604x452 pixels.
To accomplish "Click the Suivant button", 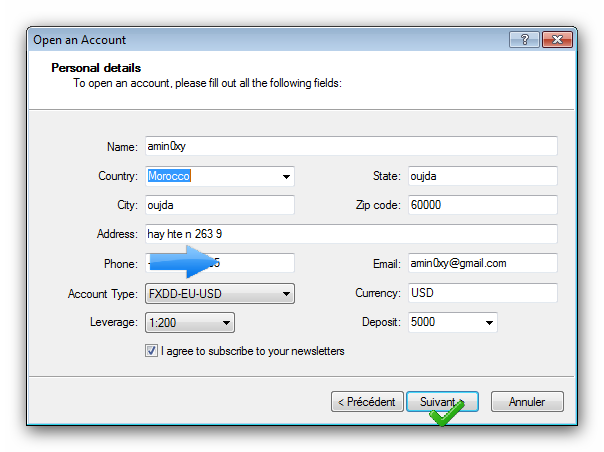I will pos(441,402).
